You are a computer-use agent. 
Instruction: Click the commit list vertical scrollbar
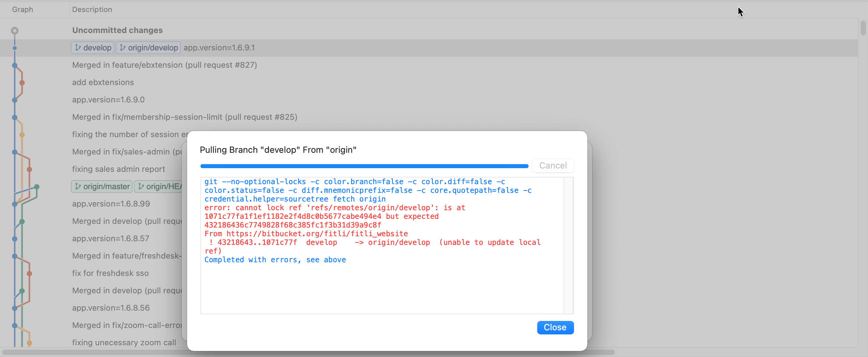863,28
